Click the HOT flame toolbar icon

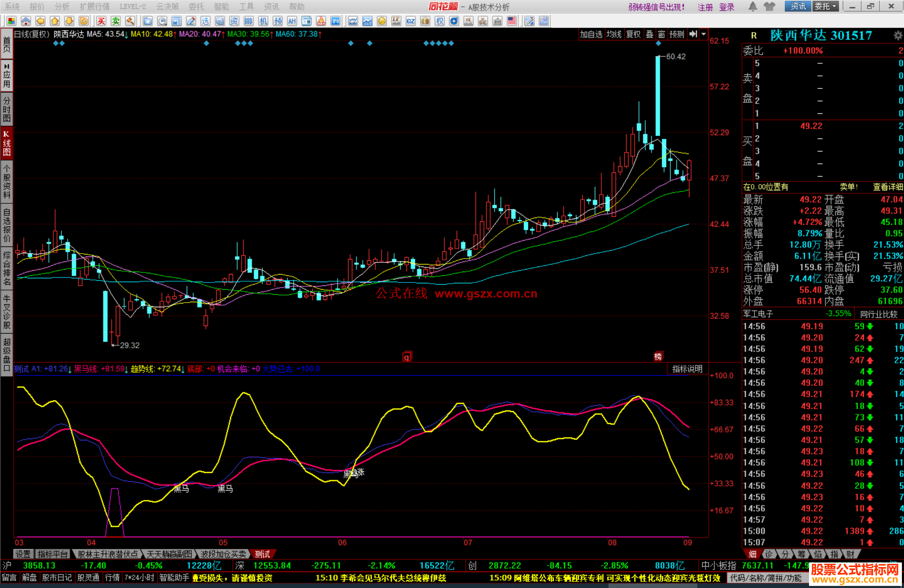click(x=321, y=21)
